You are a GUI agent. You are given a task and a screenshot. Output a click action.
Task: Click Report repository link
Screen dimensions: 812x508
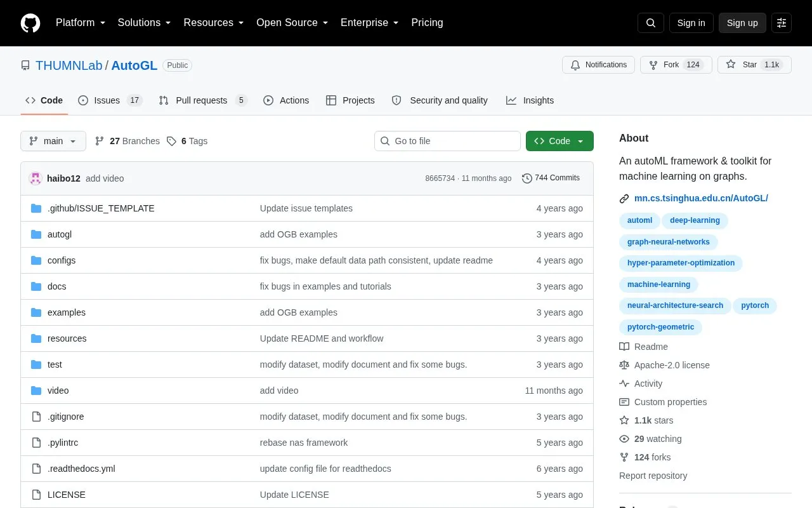coord(653,476)
